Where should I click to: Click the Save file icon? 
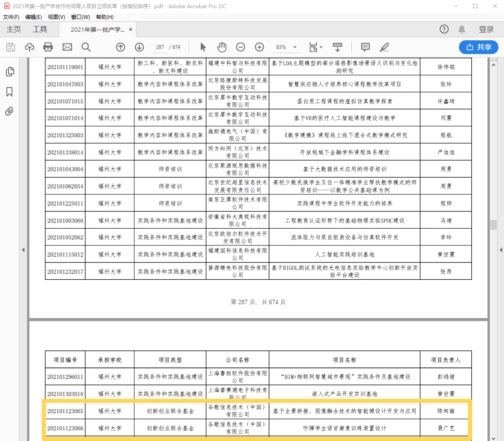11,47
